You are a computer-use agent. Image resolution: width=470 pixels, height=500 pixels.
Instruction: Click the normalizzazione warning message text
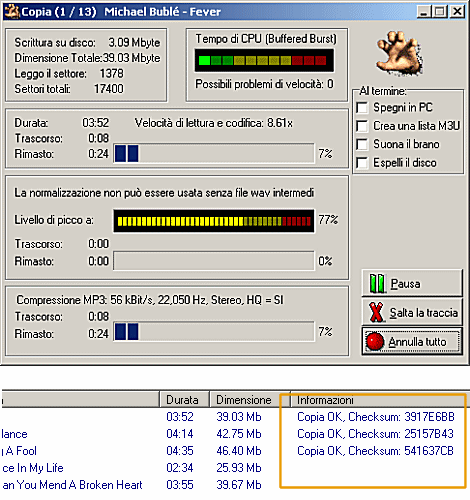164,193
